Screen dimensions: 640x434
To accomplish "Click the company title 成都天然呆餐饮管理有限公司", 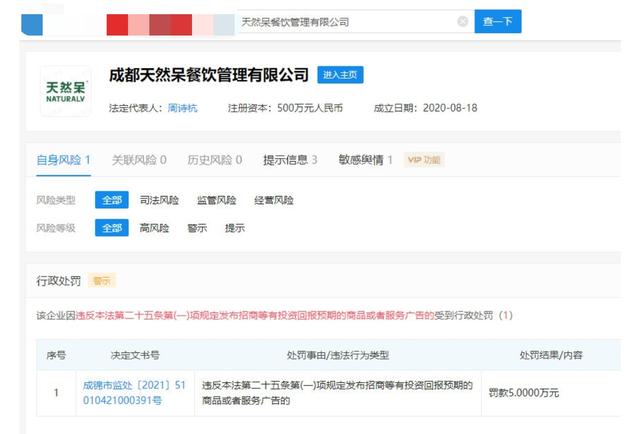I will (x=209, y=75).
